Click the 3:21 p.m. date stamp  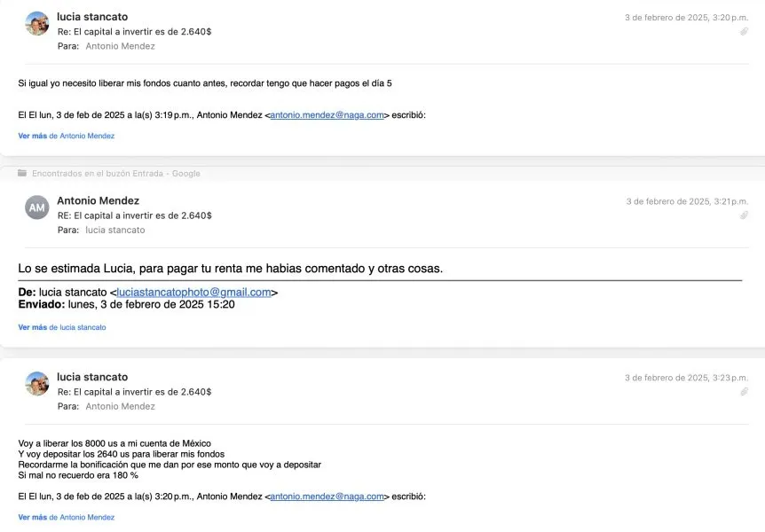coord(687,201)
